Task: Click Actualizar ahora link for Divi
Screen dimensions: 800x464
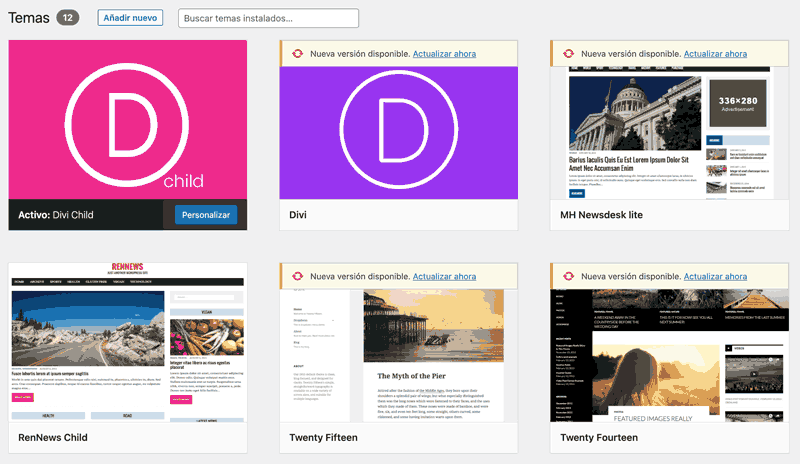Action: pyautogui.click(x=444, y=54)
